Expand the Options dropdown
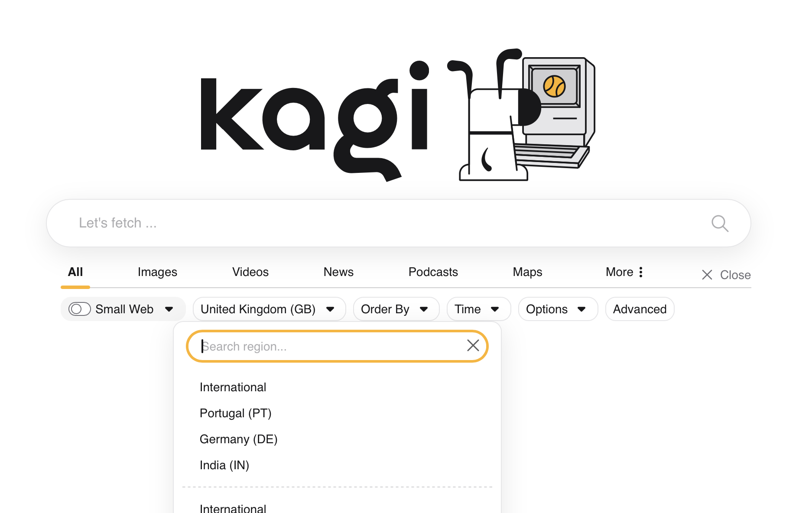Viewport: 812px width, 513px height. point(558,309)
